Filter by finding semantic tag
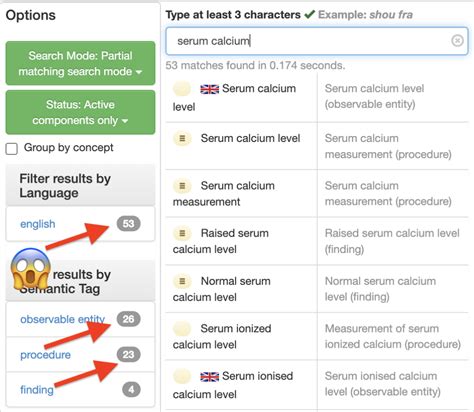This screenshot has height=412, width=474. coord(37,390)
